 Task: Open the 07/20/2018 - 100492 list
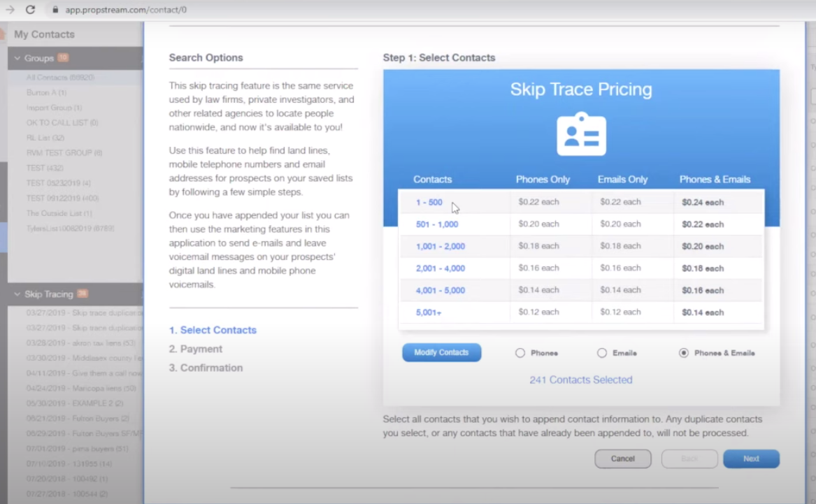pos(67,479)
